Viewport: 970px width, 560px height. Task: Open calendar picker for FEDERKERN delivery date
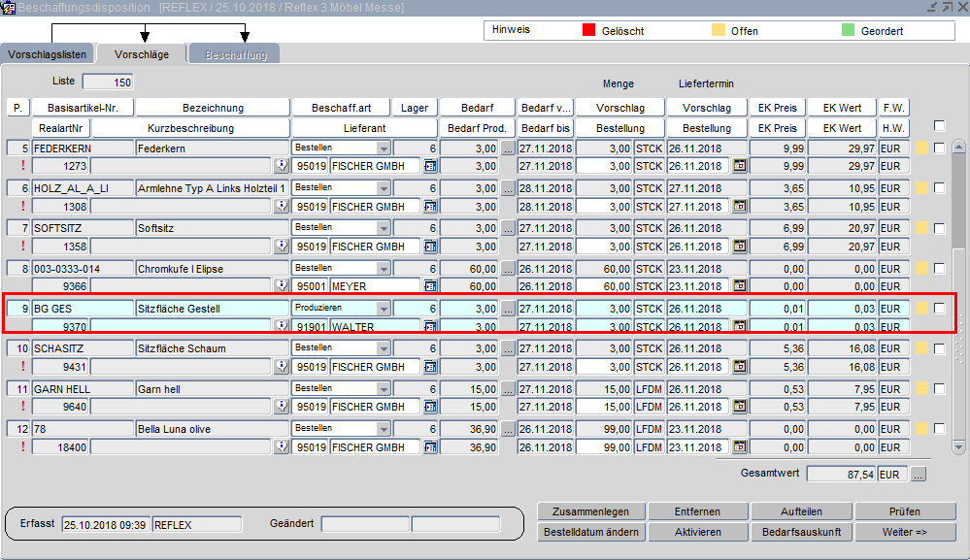[x=739, y=166]
